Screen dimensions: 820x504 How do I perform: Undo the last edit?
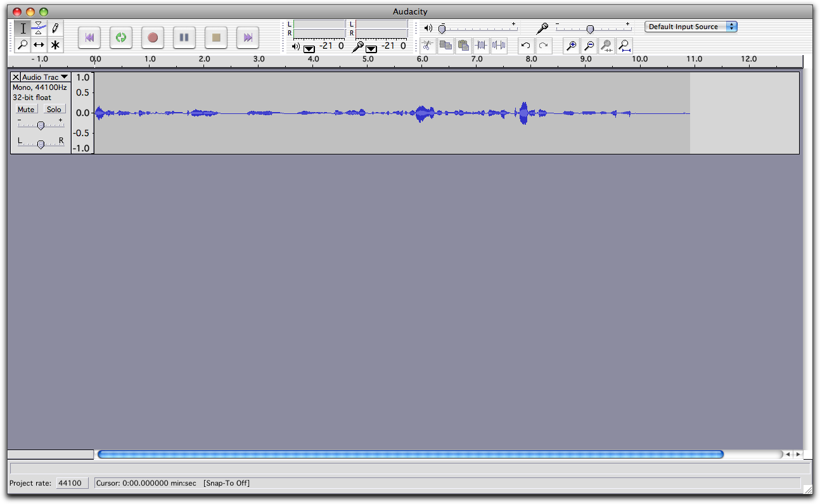[x=525, y=46]
